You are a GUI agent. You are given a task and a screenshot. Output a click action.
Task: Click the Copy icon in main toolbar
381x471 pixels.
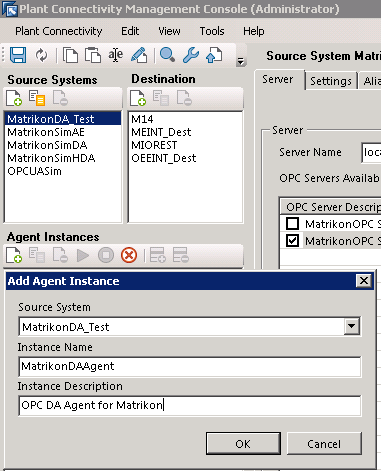(70, 55)
